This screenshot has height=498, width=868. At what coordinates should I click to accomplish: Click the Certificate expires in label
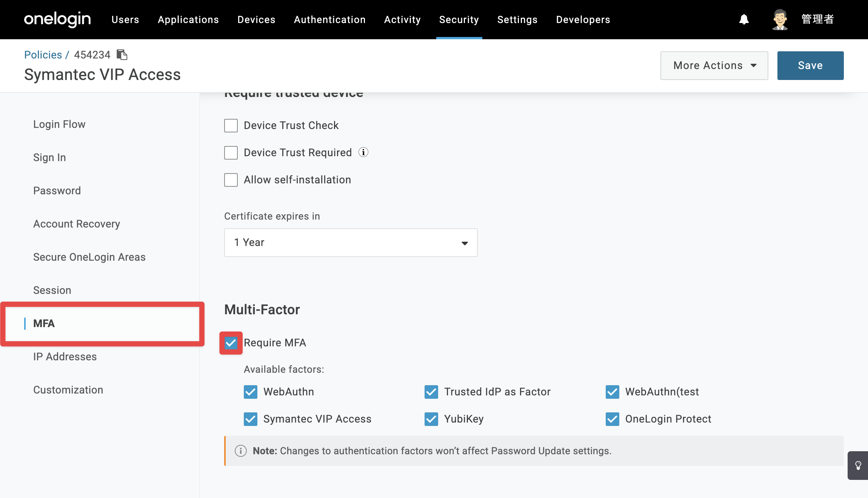pyautogui.click(x=272, y=216)
